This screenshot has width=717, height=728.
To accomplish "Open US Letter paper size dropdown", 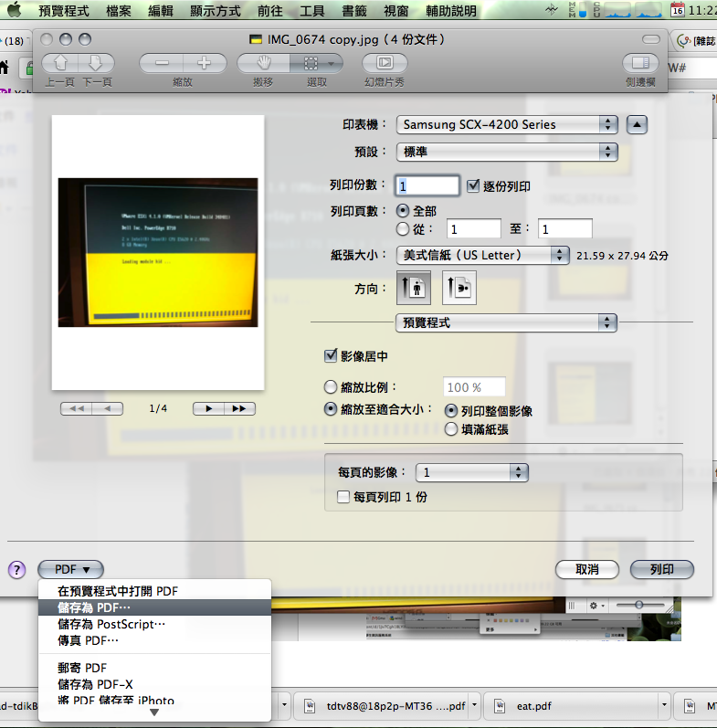I will point(482,255).
